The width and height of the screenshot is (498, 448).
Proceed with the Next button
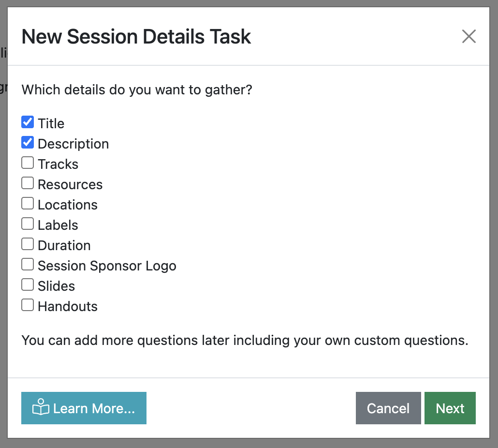pyautogui.click(x=450, y=408)
